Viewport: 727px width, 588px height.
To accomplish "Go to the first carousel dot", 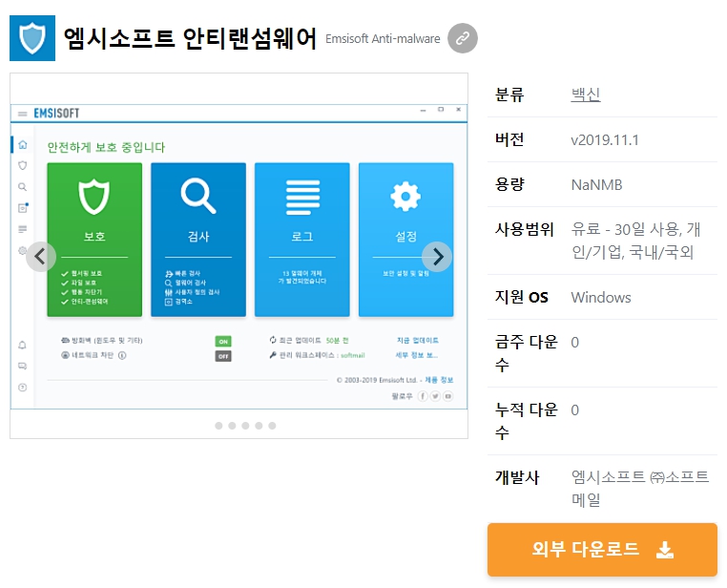I will [x=218, y=426].
